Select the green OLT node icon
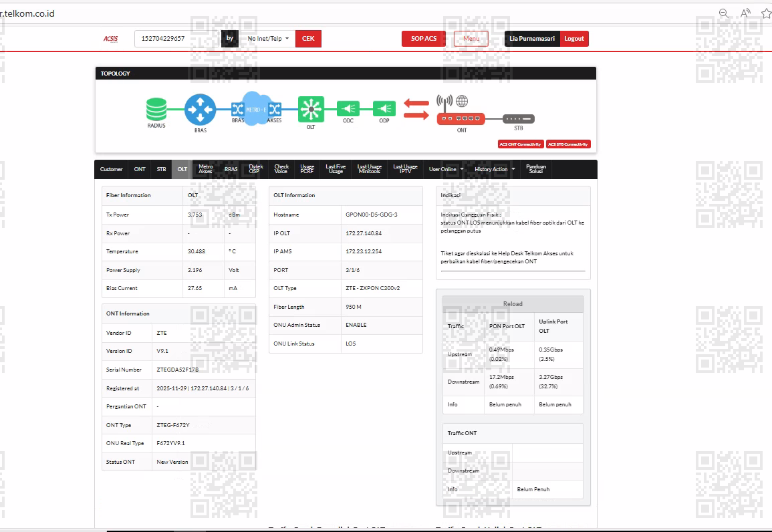772x532 pixels. [311, 109]
